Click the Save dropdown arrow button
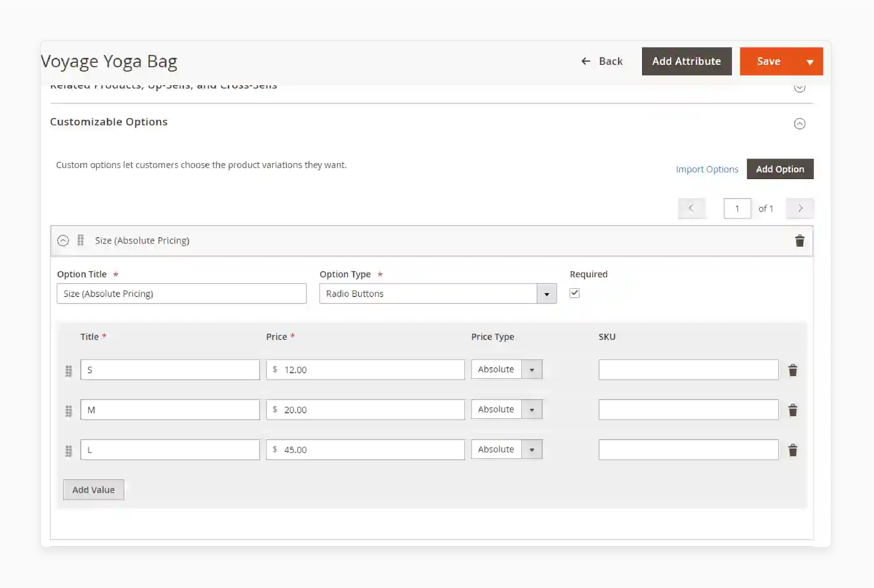The image size is (874, 588). tap(808, 60)
